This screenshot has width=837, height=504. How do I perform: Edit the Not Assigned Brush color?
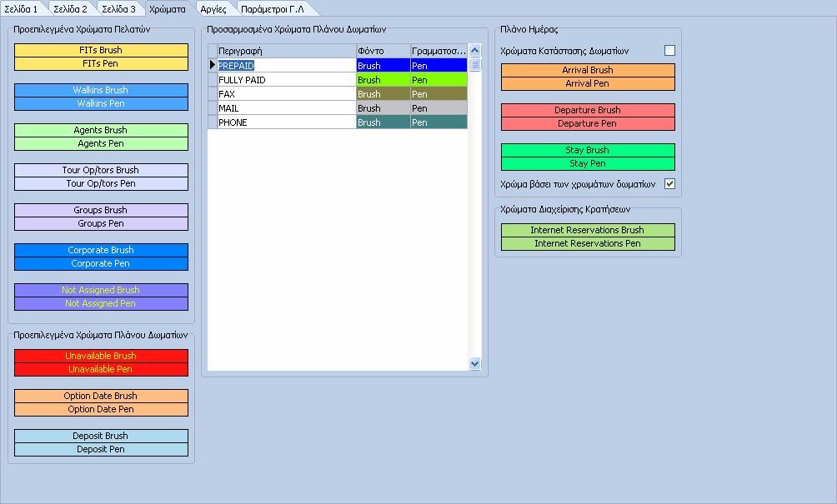click(x=101, y=290)
